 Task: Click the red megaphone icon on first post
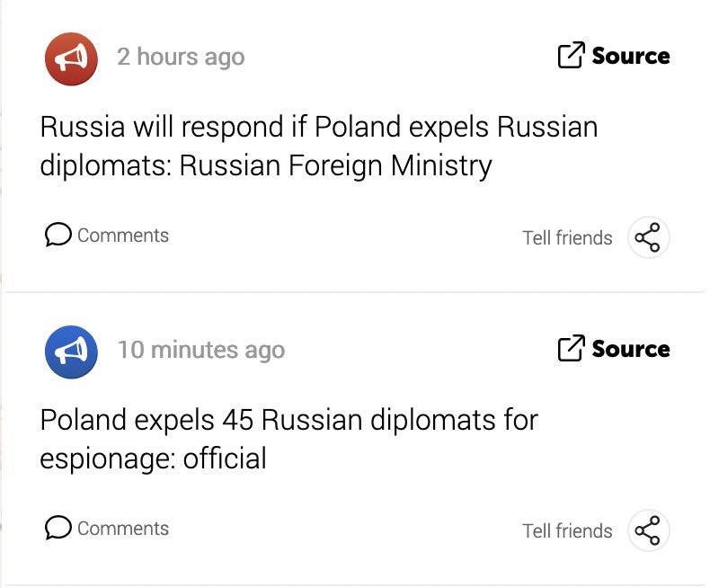pos(71,58)
